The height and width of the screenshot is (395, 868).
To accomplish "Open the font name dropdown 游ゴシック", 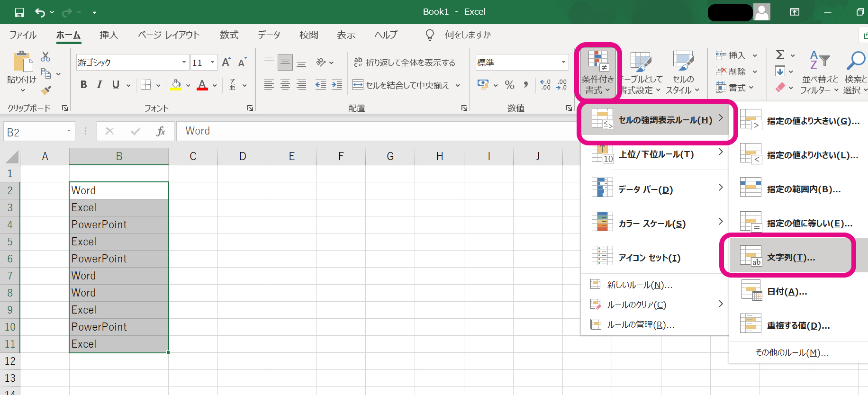I will coord(184,62).
